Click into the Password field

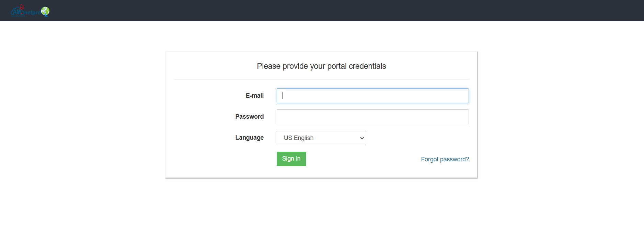click(x=372, y=117)
